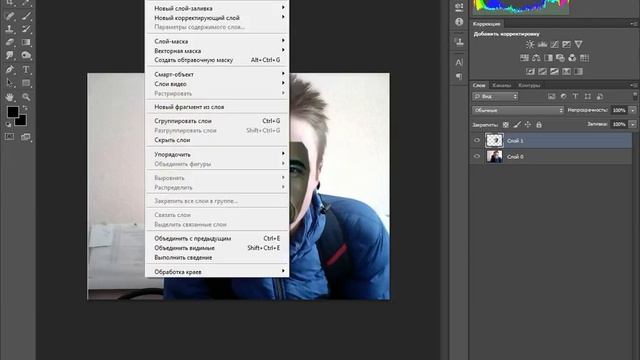Select the Type tool in toolbox
The width and height of the screenshot is (640, 360).
coord(26,69)
